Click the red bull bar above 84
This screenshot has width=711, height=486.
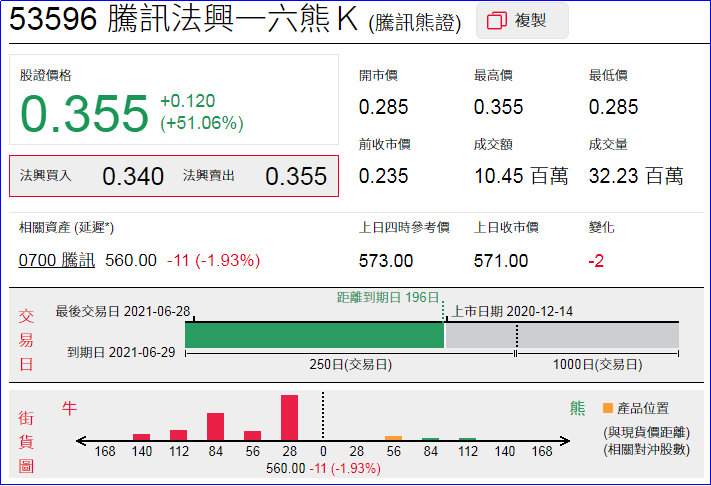[215, 426]
